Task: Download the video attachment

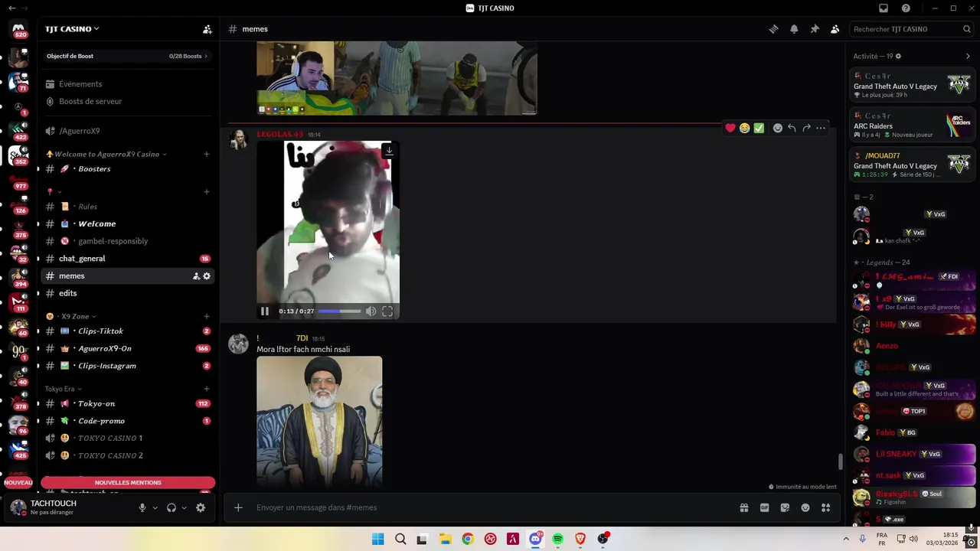Action: tap(389, 152)
